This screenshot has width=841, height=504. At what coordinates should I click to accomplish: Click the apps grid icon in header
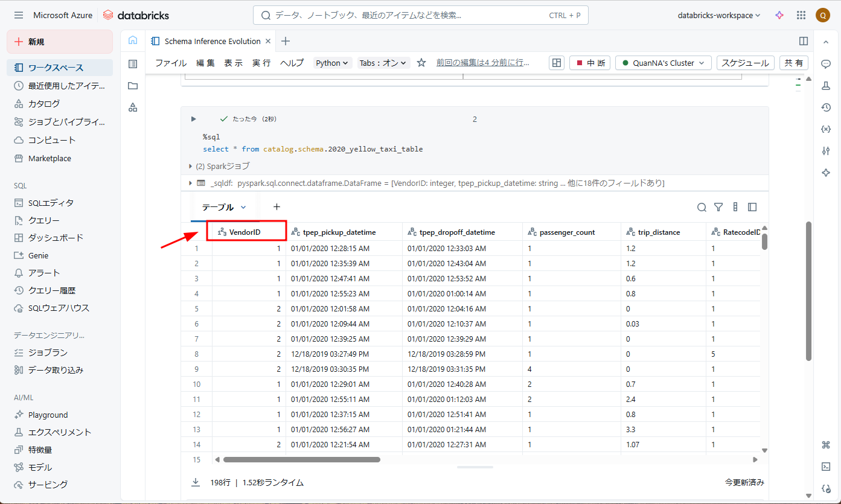pos(801,15)
